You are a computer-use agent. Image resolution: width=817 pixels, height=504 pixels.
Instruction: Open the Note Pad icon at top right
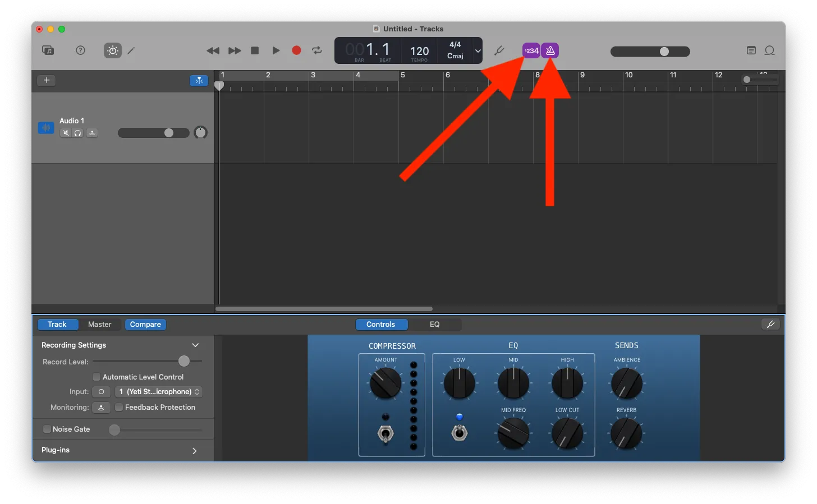[751, 50]
